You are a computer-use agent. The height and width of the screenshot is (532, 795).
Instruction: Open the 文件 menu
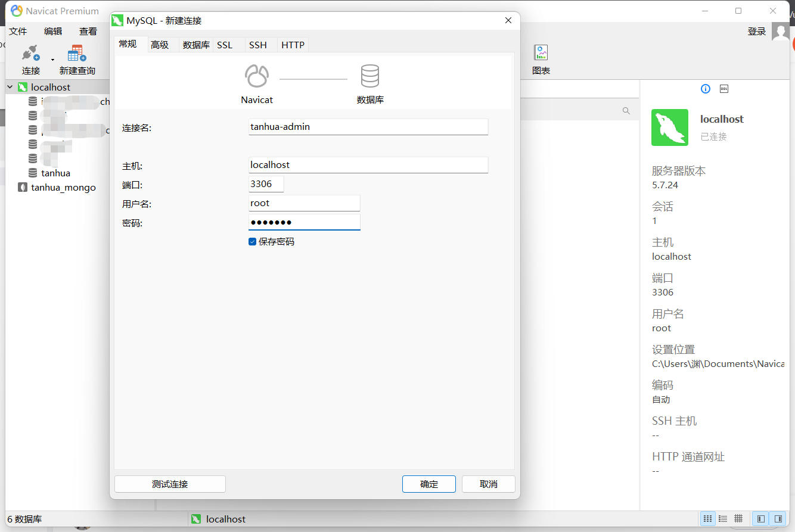point(18,32)
